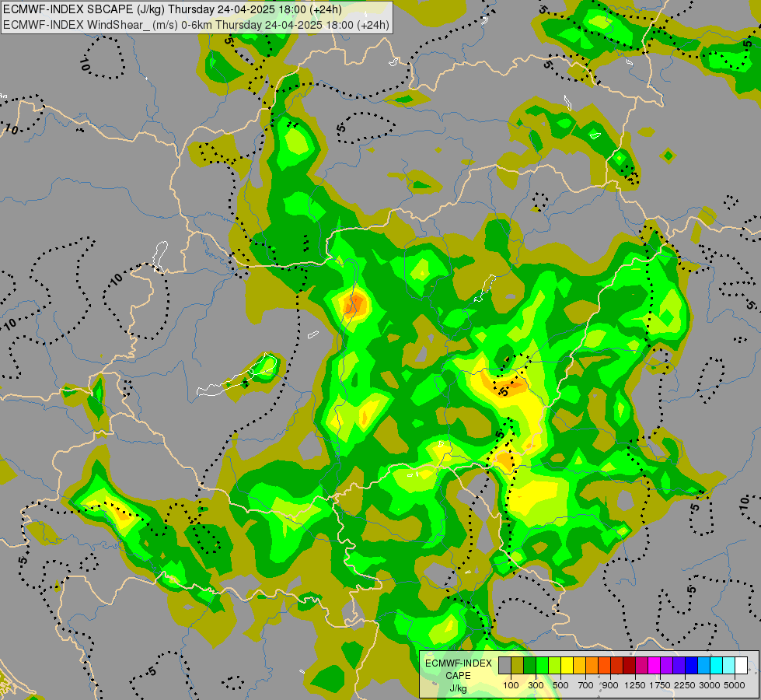The width and height of the screenshot is (761, 700).
Task: Click legend value label 1750
Action: coord(660,685)
